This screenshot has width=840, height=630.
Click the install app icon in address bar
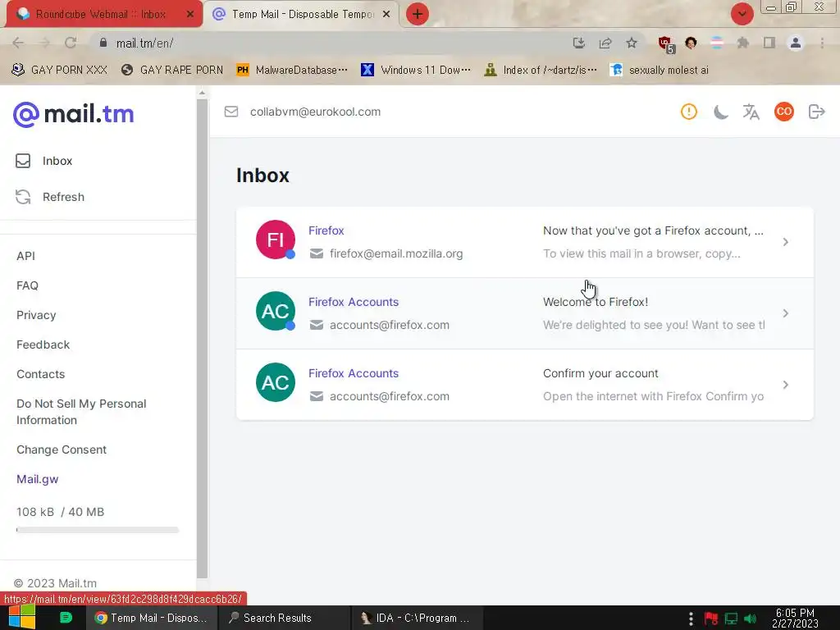click(x=578, y=43)
